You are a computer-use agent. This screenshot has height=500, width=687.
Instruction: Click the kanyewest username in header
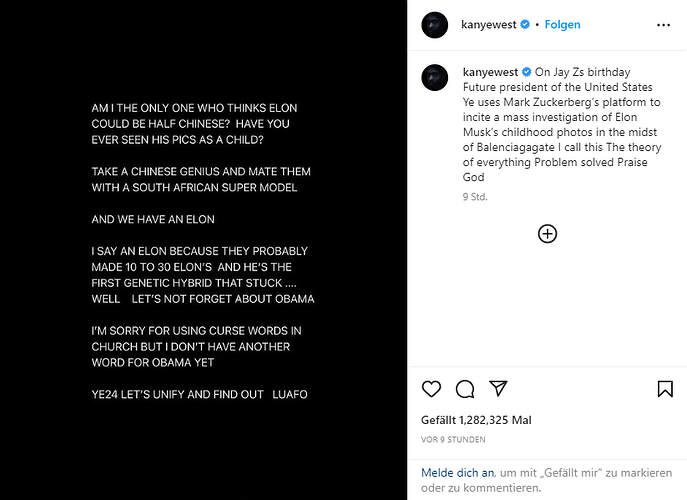click(489, 25)
